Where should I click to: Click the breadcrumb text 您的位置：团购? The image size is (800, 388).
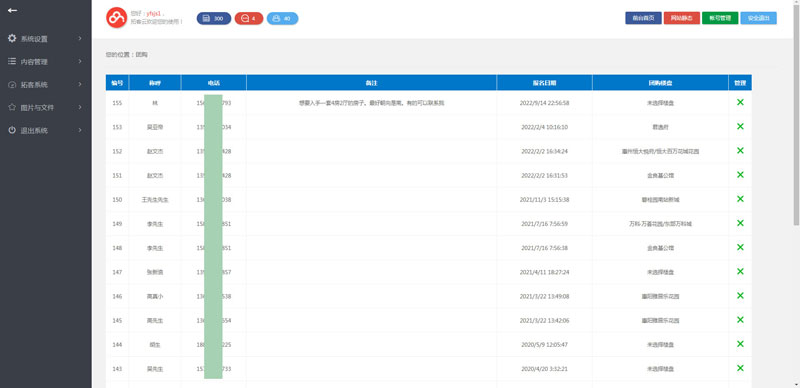pos(127,54)
